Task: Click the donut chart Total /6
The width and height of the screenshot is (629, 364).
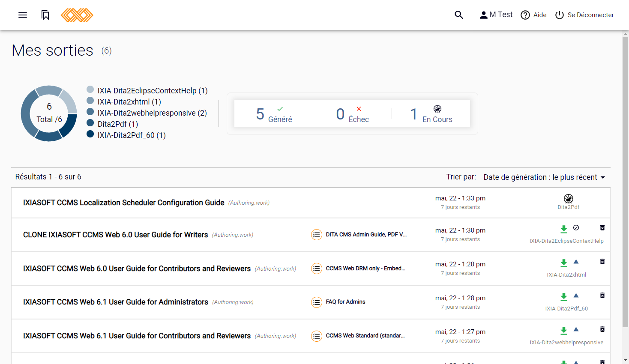Action: 49,113
